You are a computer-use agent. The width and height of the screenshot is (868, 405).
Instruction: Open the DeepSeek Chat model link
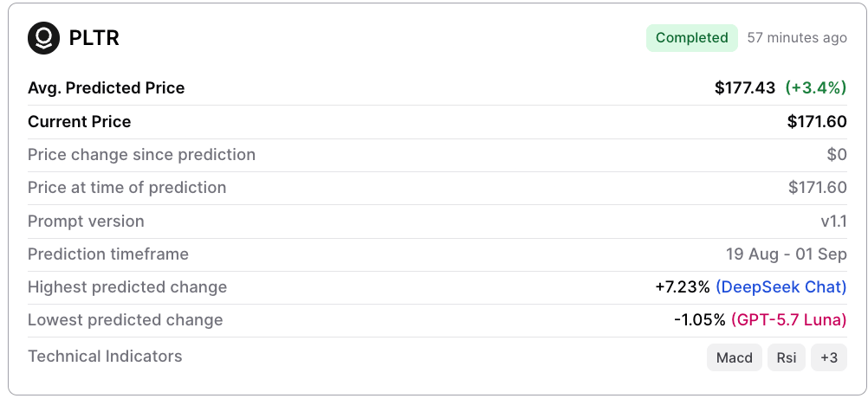pyautogui.click(x=781, y=287)
